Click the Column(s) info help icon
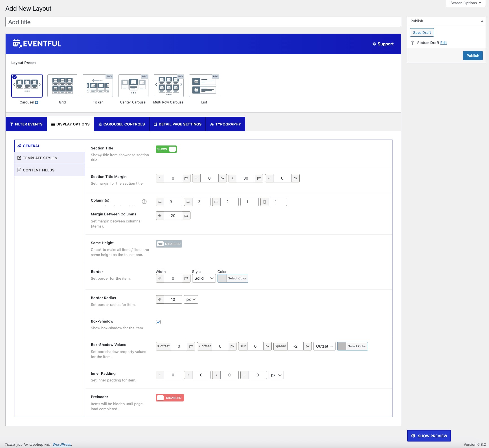489x448 pixels. (144, 202)
